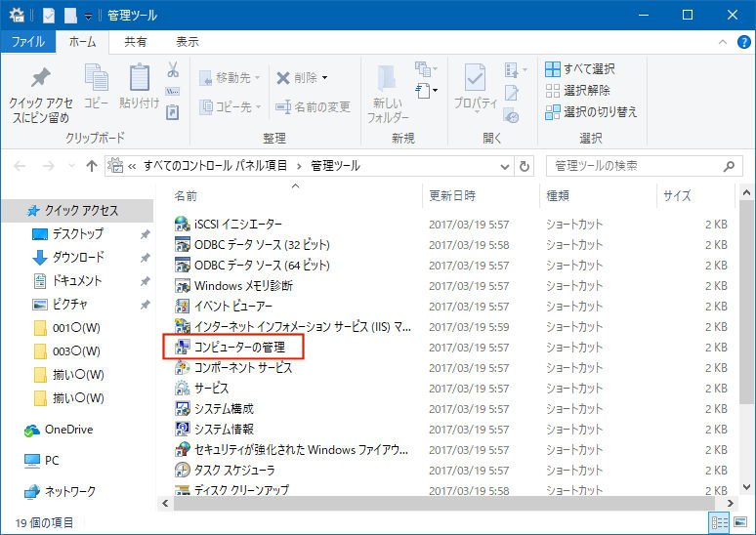Click the OneDrive cloud icon in the sidebar
The width and height of the screenshot is (756, 535).
click(32, 430)
